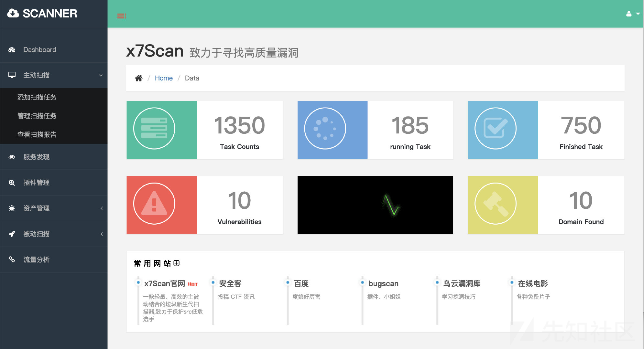Screen dimensions: 644x349
Task: Expand the 被动扫描 chevron
Action: tap(102, 234)
